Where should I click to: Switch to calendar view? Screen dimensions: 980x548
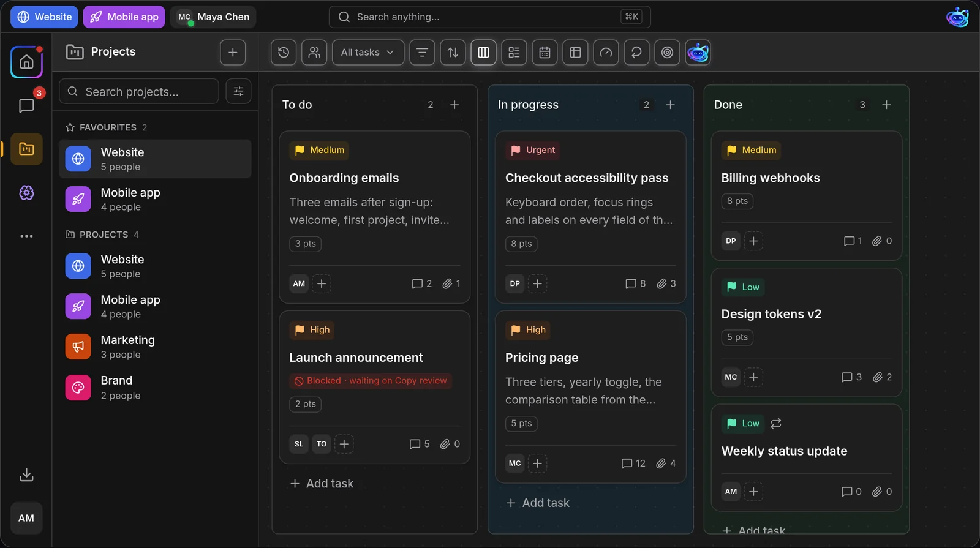(x=545, y=53)
